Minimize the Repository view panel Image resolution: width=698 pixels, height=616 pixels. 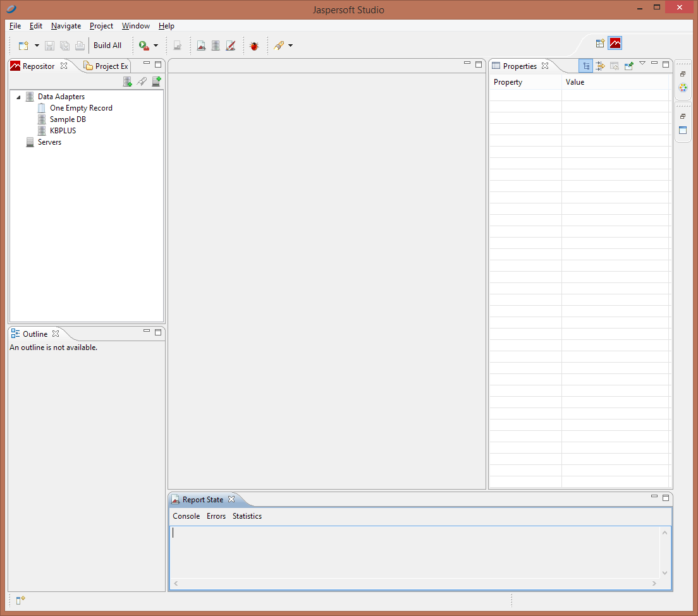[x=147, y=64]
